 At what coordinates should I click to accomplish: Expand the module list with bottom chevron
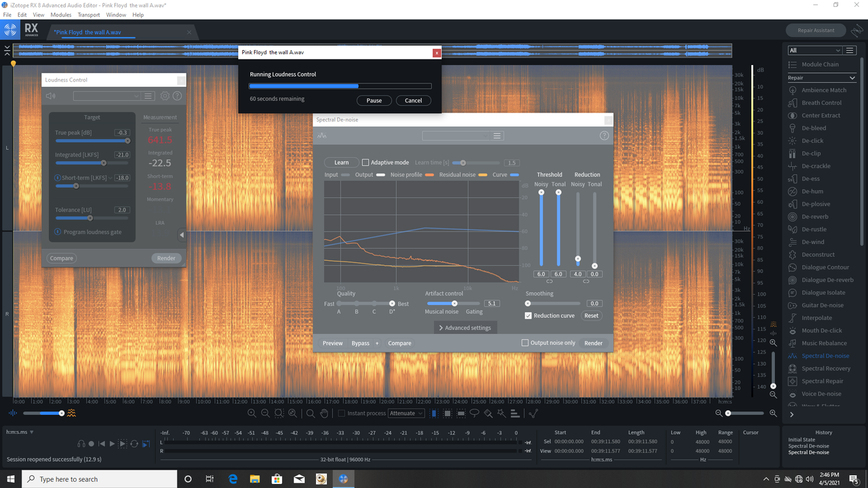(791, 414)
